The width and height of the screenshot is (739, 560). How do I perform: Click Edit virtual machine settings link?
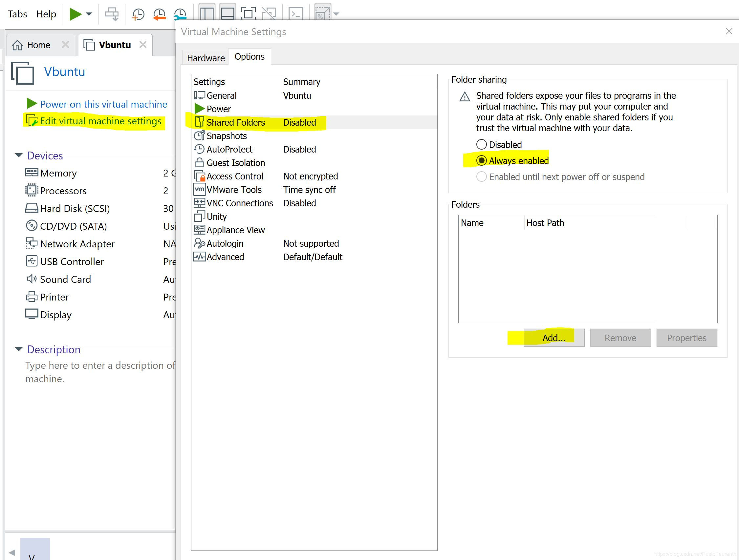click(100, 121)
